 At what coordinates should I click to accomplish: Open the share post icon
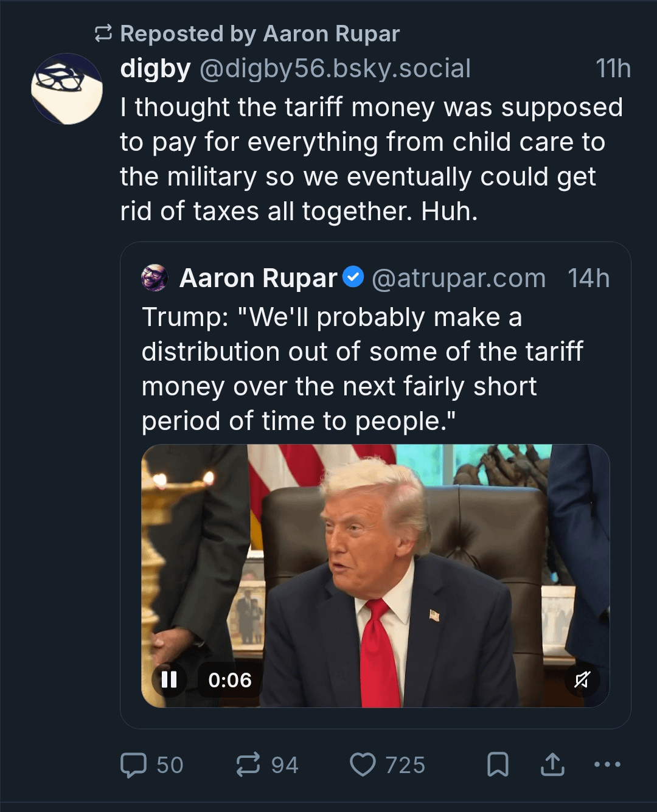[552, 765]
